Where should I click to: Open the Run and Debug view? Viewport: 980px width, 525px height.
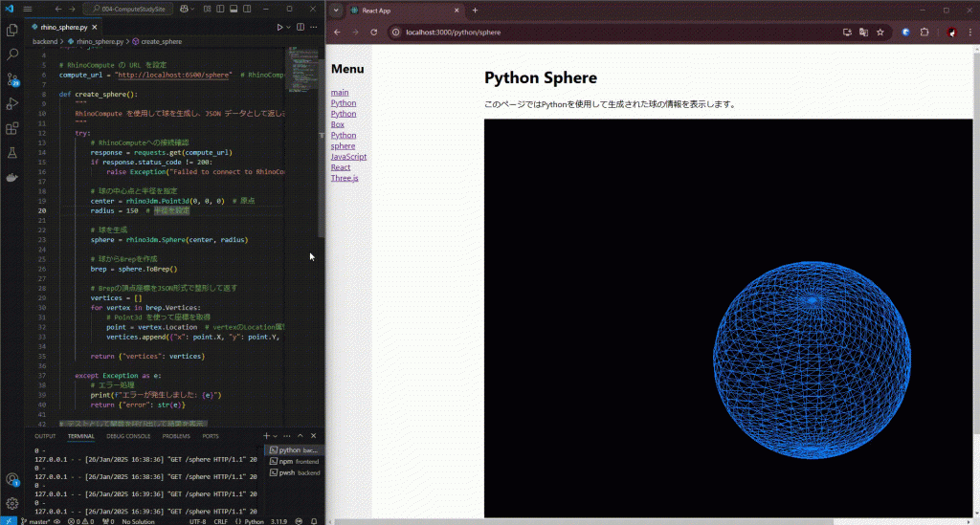coord(12,103)
